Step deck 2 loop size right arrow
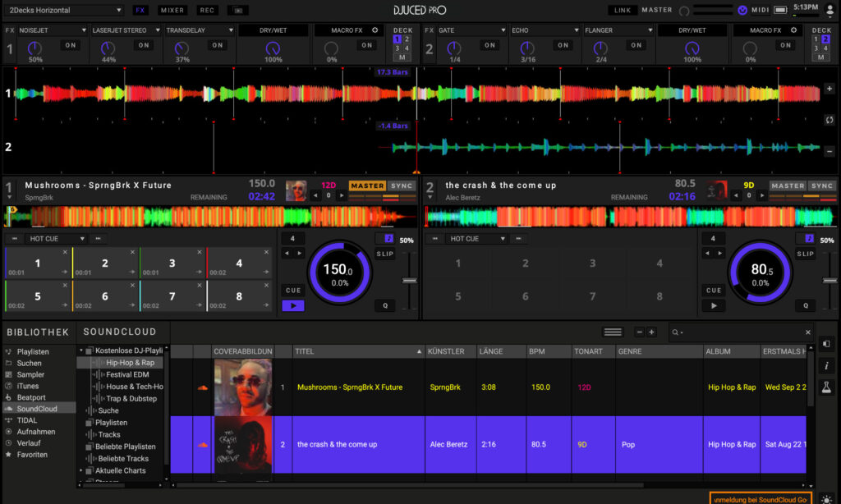Screen dimensions: 841x504 (720, 254)
